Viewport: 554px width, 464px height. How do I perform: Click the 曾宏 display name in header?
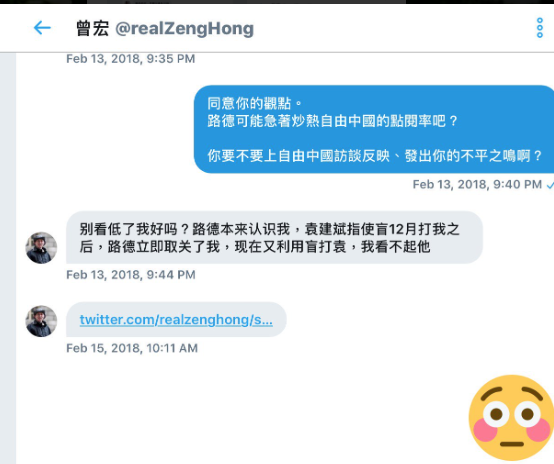coord(92,28)
